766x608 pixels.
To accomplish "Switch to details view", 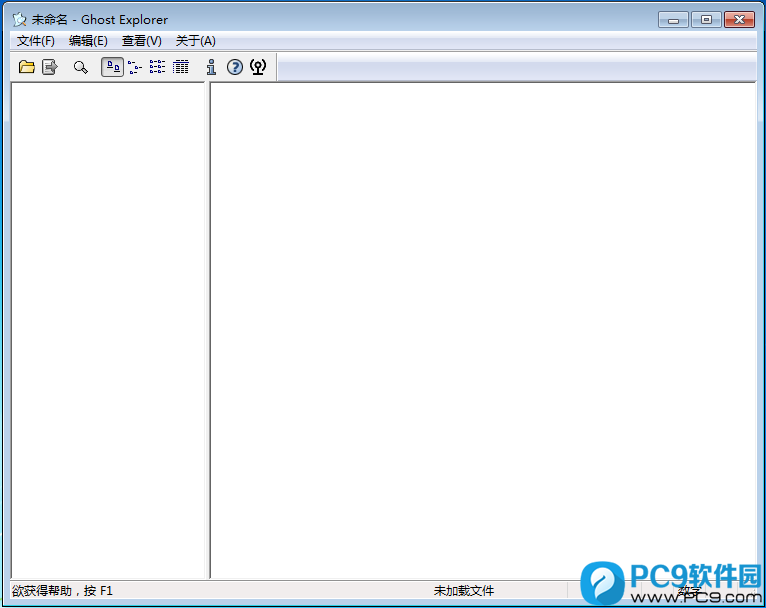I will 181,67.
